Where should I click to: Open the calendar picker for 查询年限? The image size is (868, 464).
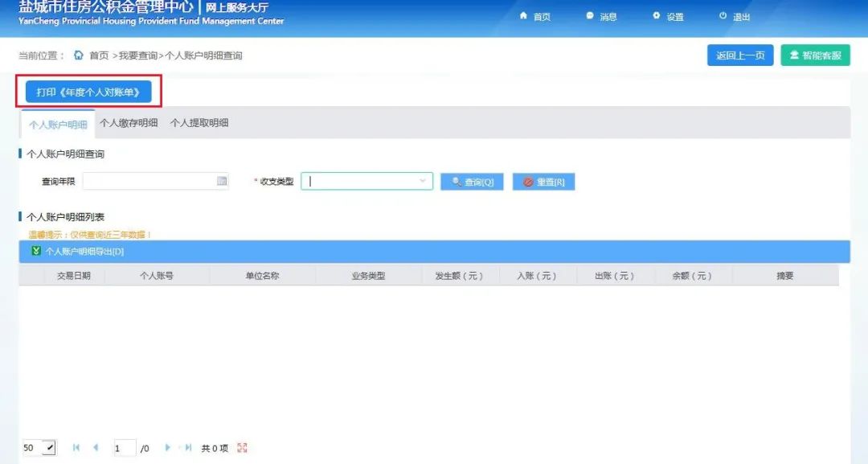222,182
